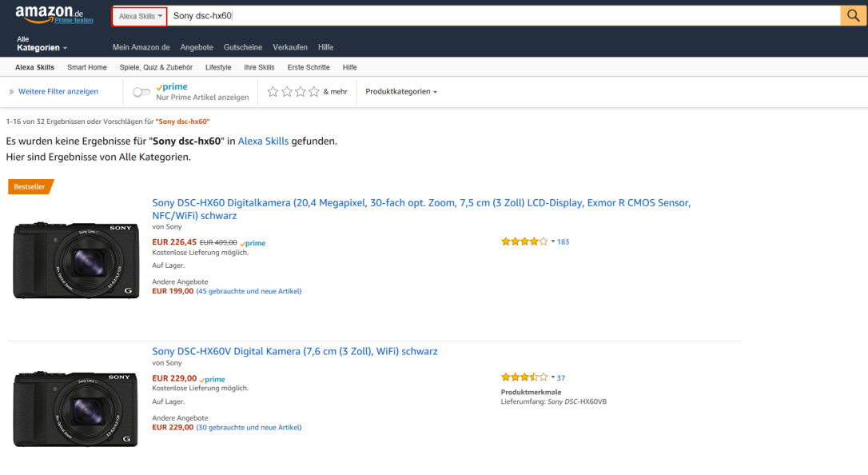Open the Produktkategorien dropdown
This screenshot has height=475, width=868.
(401, 91)
